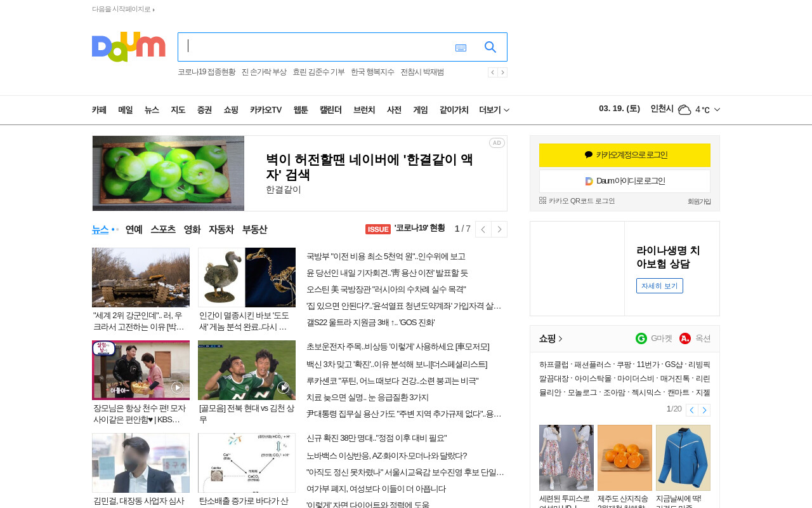The height and width of the screenshot is (508, 812).
Task: Open 게임 in the service menu
Action: pos(421,110)
